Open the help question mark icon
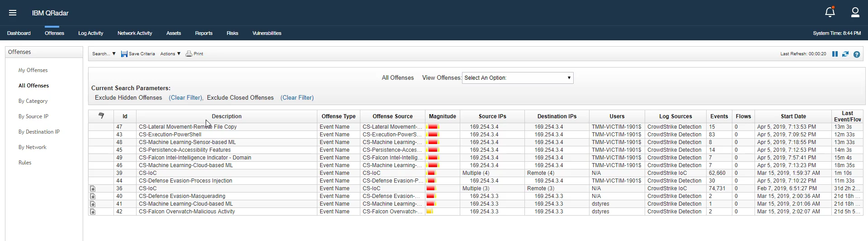868x241 pixels. pos(857,54)
